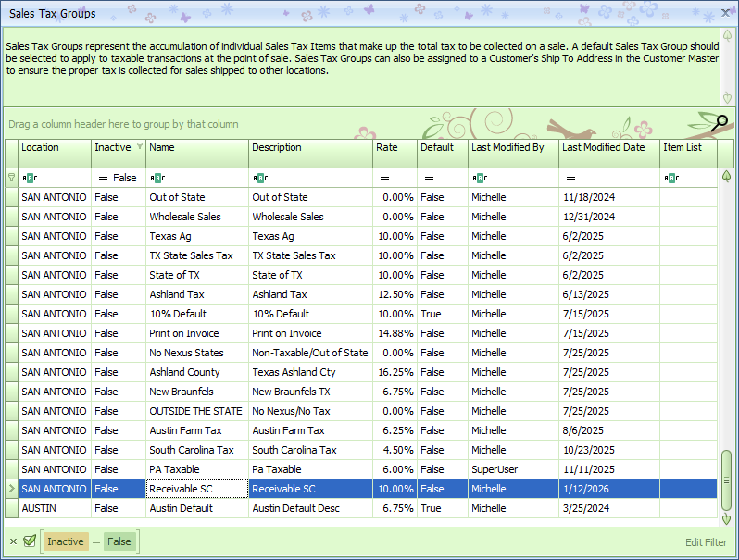Remove the filter with the X icon
The image size is (739, 560).
pyautogui.click(x=13, y=541)
